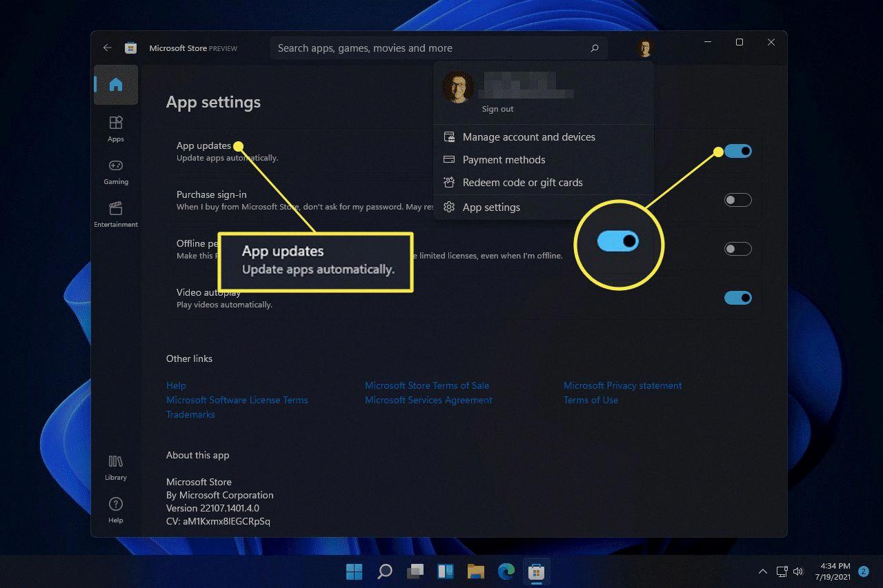Open Help from the sidebar
This screenshot has height=588, width=883.
coord(116,509)
